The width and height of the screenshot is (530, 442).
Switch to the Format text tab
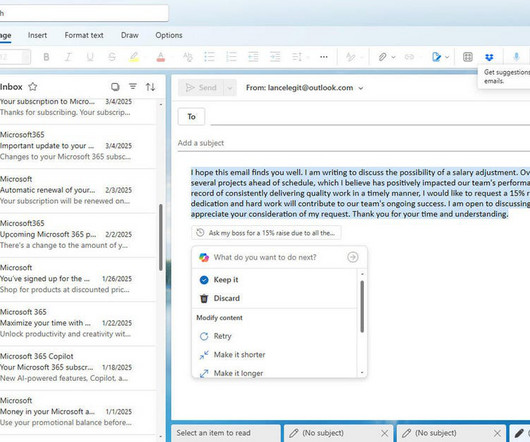[x=84, y=35]
